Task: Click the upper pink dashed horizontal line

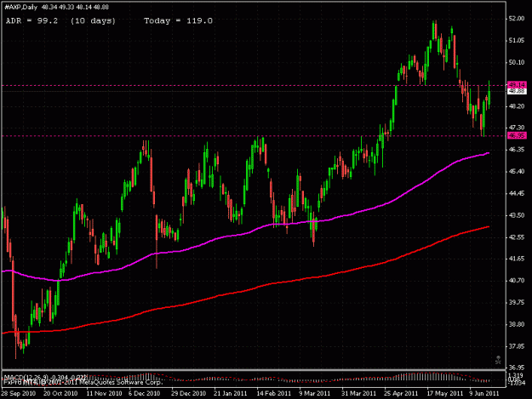Action: [255, 85]
